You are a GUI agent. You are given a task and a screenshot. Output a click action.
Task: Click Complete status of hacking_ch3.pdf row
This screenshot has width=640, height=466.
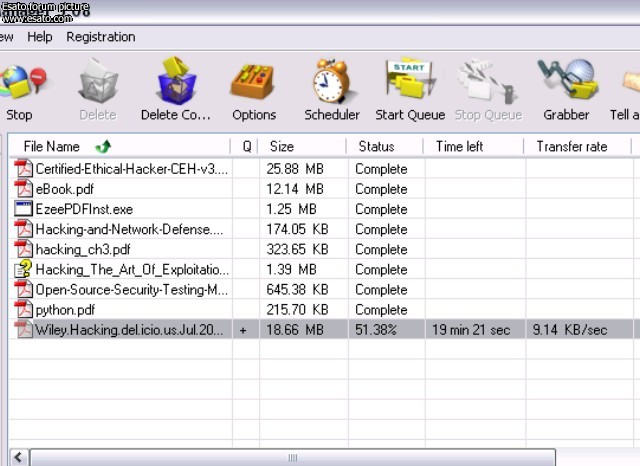pos(381,249)
